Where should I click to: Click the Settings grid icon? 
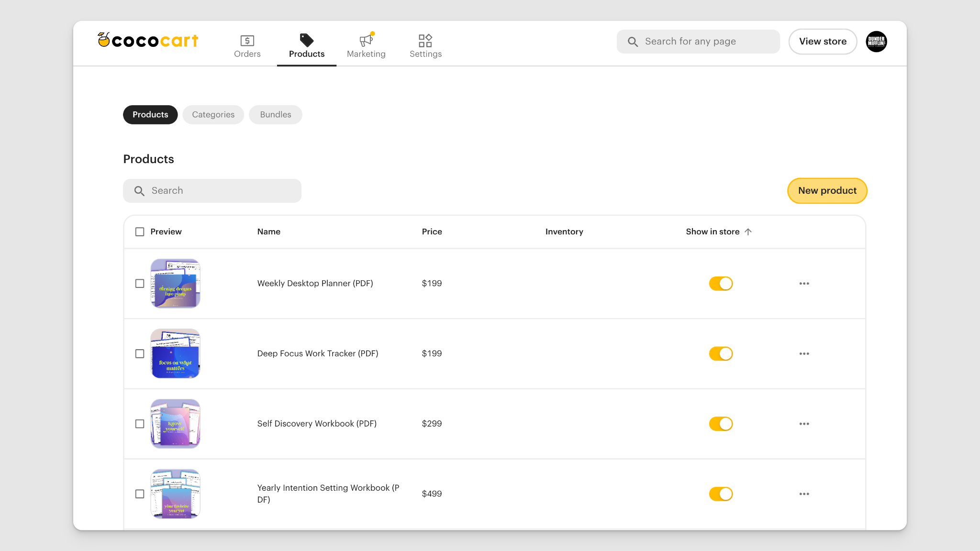tap(425, 41)
